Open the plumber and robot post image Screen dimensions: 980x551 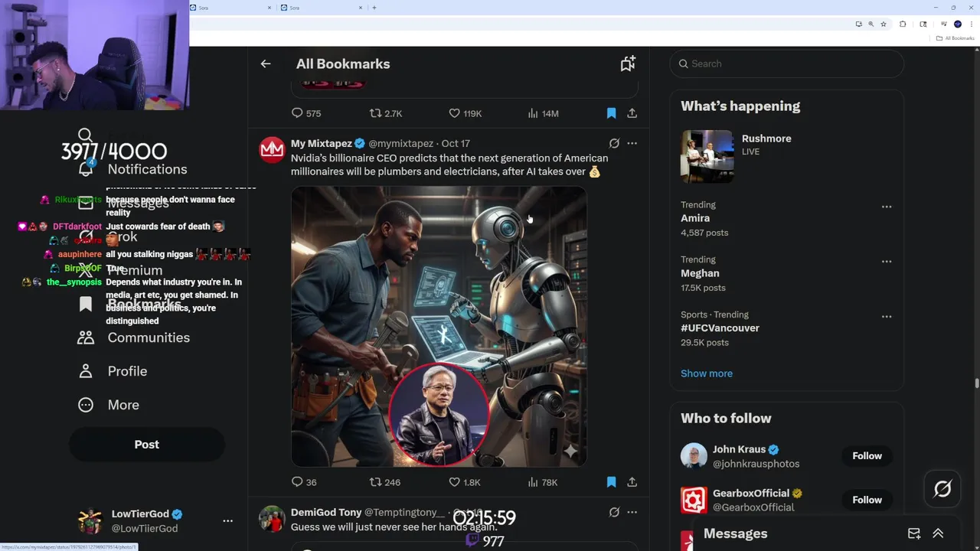pos(439,326)
